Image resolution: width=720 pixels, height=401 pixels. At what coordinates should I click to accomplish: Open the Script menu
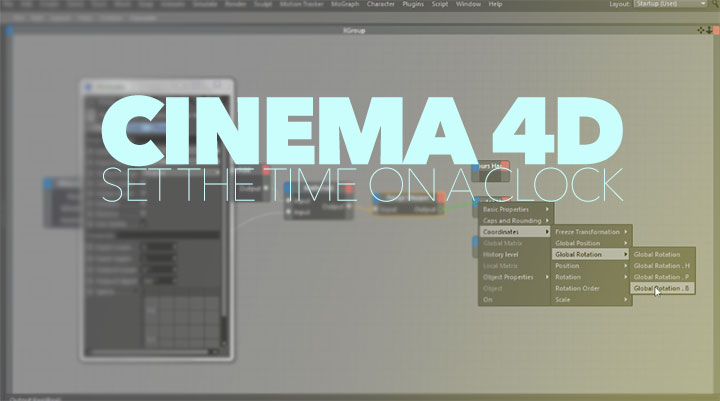click(439, 4)
